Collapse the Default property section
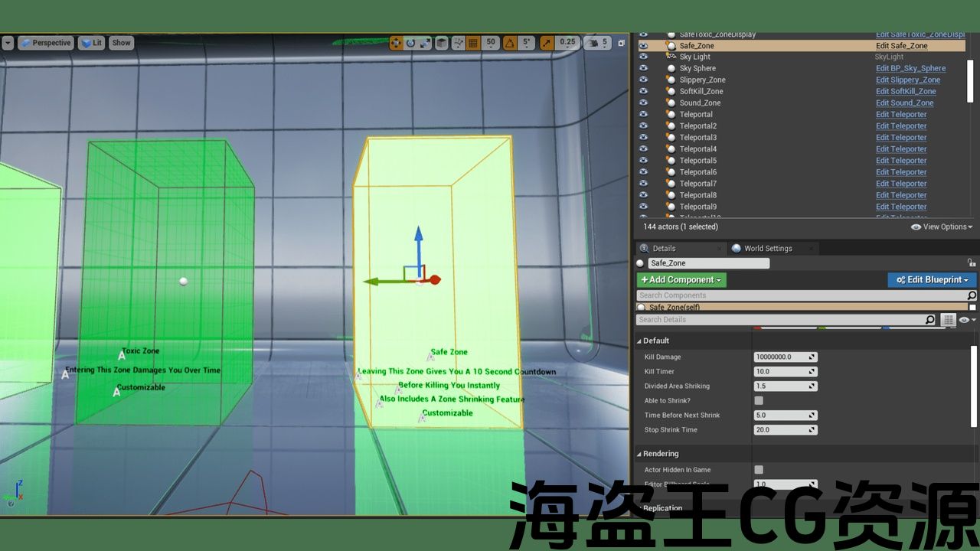 coord(640,341)
